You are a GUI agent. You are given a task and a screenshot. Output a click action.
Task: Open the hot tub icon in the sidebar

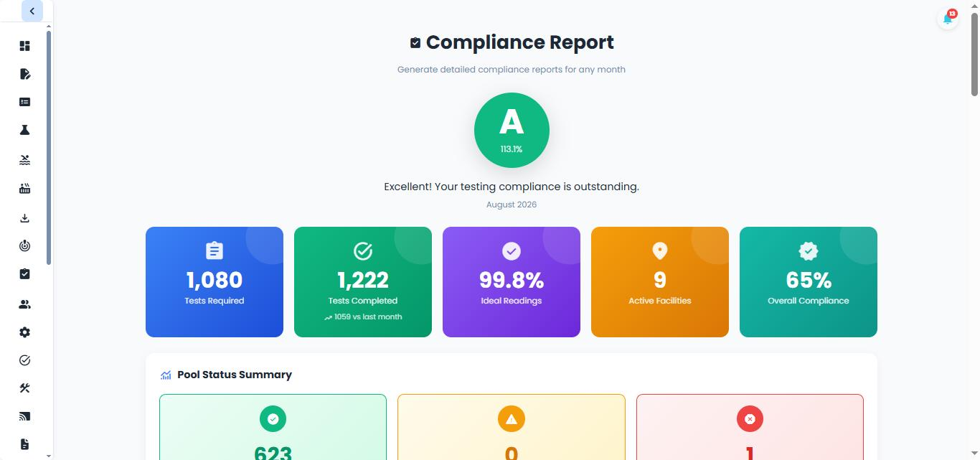coord(24,189)
